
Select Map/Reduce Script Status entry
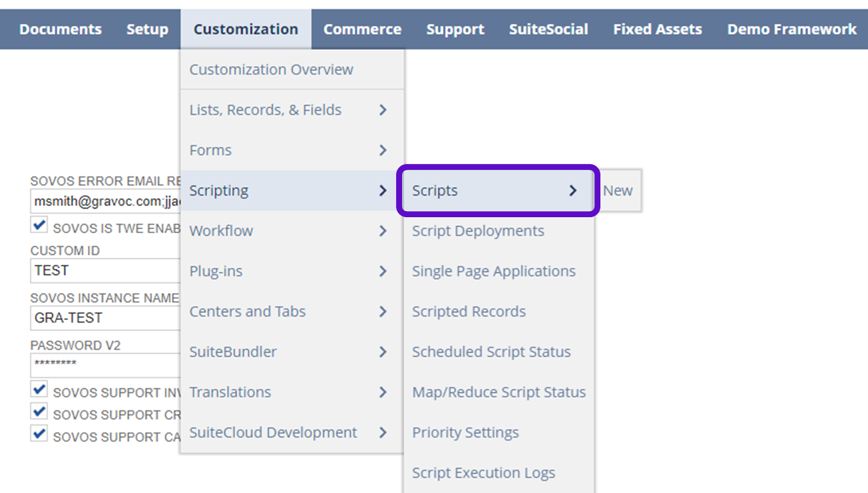499,392
